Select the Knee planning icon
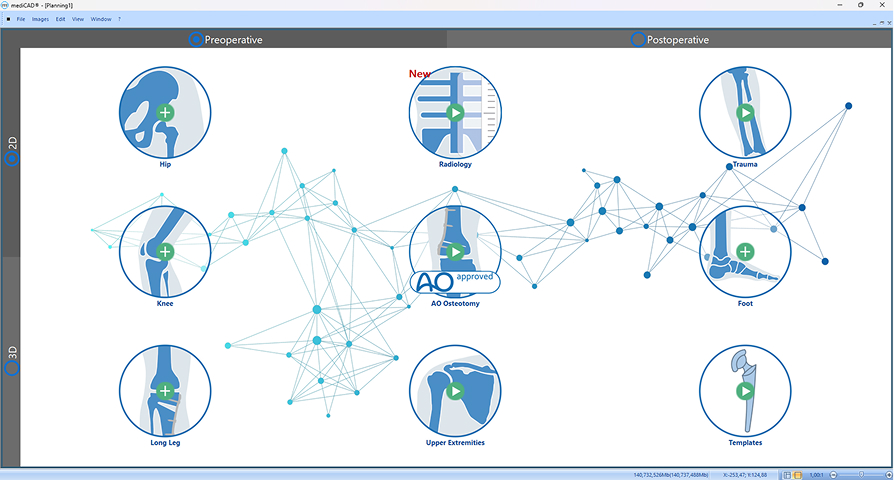This screenshot has width=894, height=480. point(165,251)
